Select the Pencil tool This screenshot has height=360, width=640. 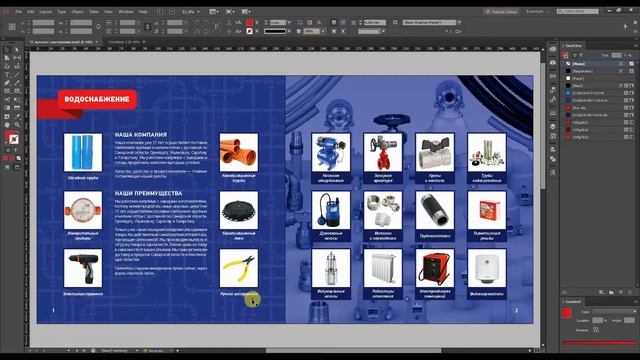(17, 83)
